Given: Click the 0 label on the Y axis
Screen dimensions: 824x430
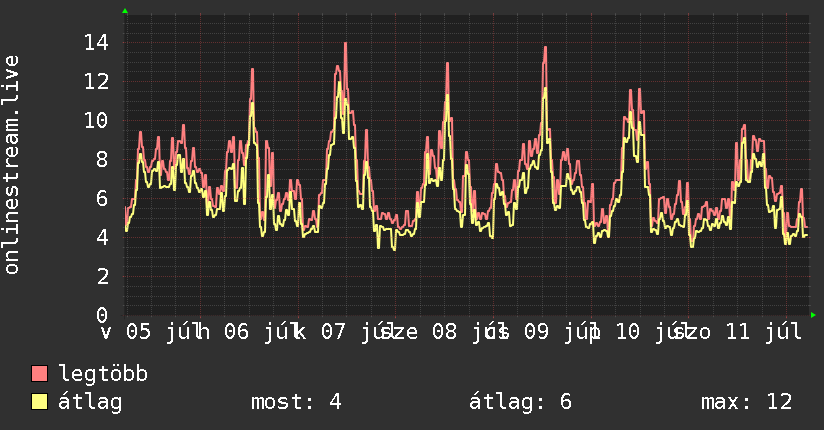Looking at the screenshot, I should (x=102, y=315).
